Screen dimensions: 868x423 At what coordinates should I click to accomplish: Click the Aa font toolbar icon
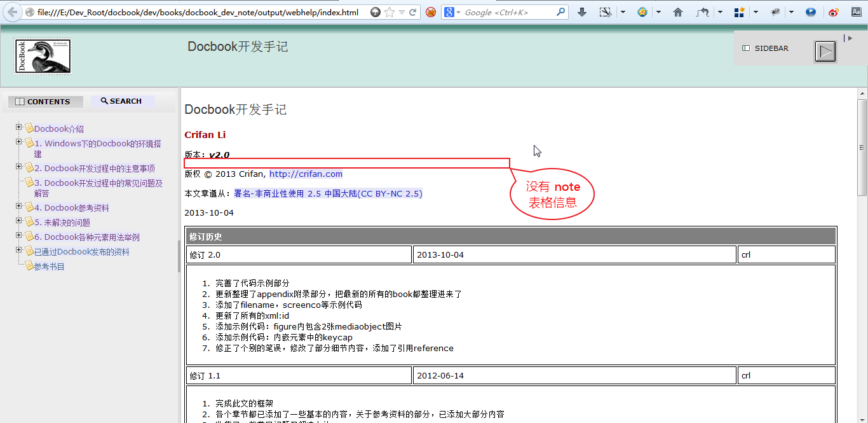tap(856, 12)
